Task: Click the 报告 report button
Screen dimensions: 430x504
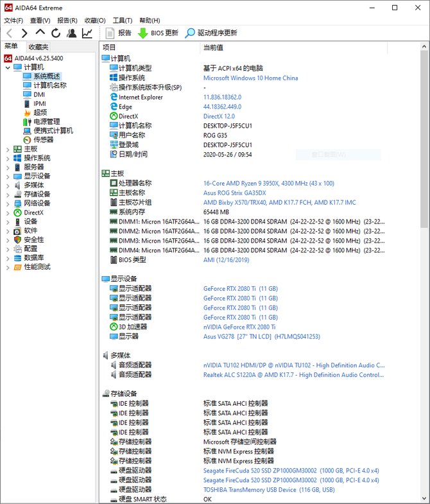Action: coord(118,33)
